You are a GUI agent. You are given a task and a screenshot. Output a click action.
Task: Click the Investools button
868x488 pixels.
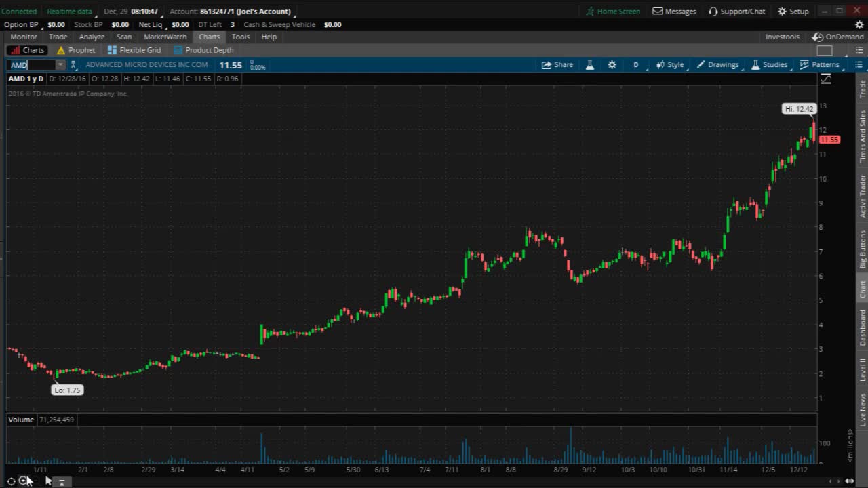(x=783, y=37)
